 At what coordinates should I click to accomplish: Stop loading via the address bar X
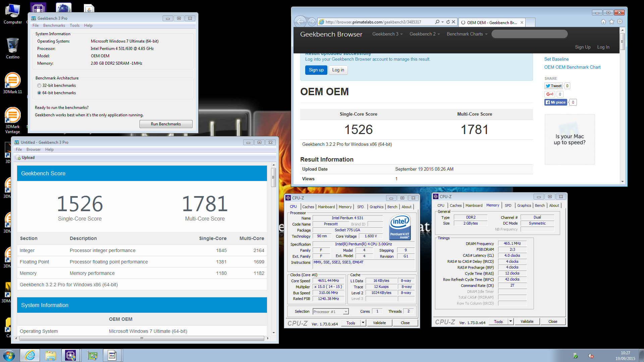453,22
